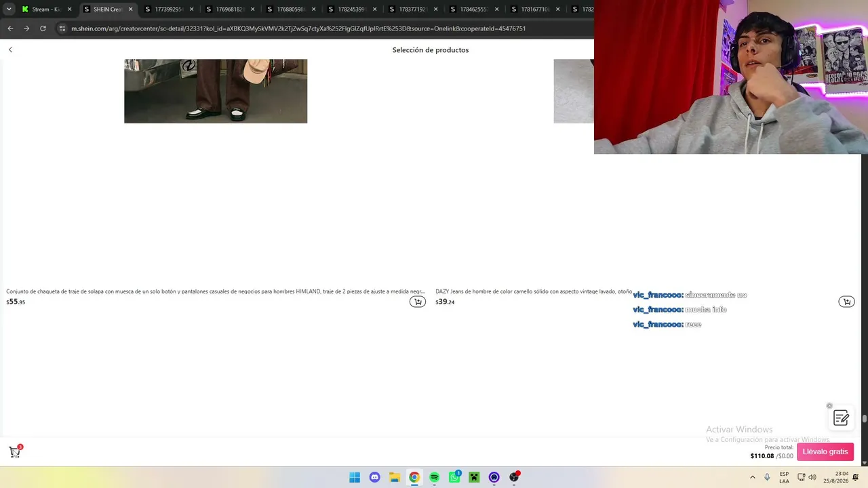This screenshot has height=488, width=868.
Task: Open the HIMLAND suit set product title
Action: (x=216, y=291)
